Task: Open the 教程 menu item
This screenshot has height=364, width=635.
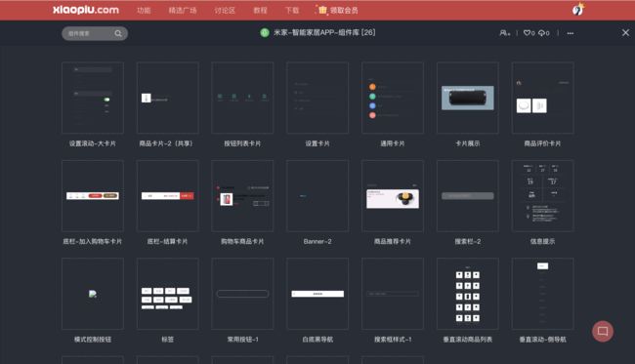Action: (260, 10)
